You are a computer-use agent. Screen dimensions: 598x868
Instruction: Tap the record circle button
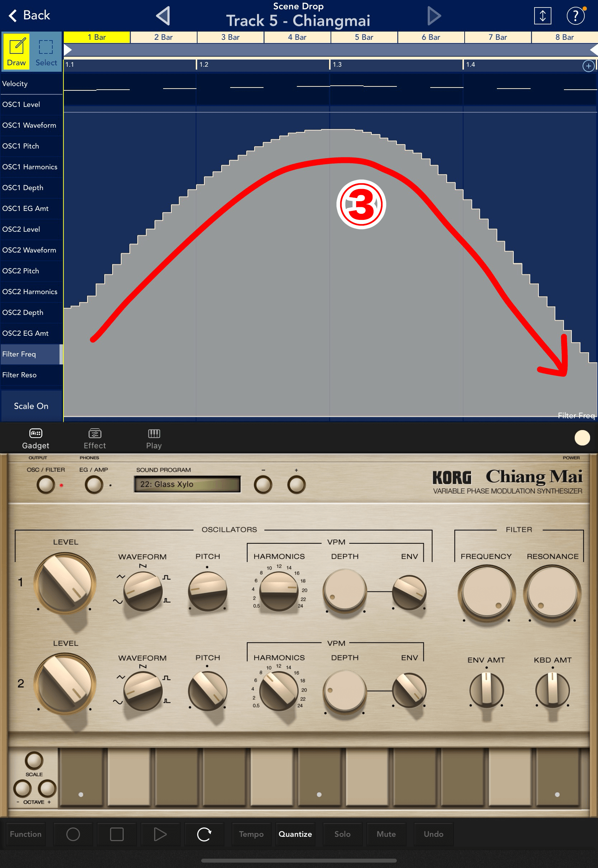(x=73, y=834)
